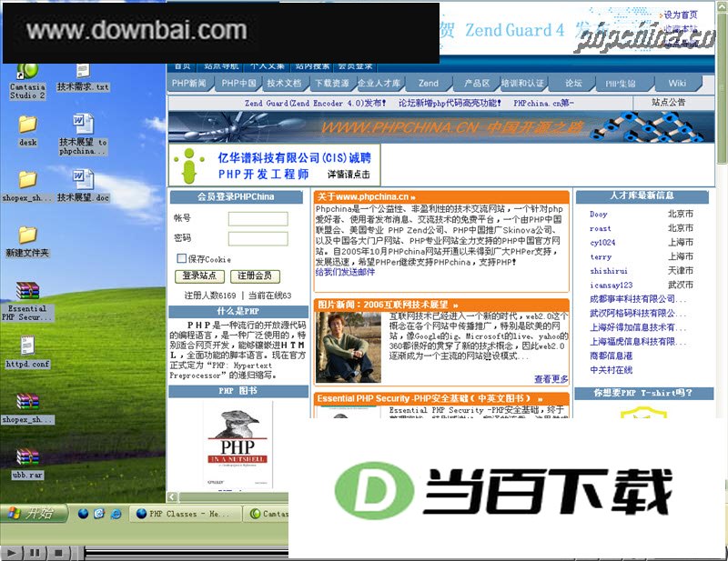Open the 技术需求.txt file icon
This screenshot has width=728, height=561.
click(x=83, y=77)
